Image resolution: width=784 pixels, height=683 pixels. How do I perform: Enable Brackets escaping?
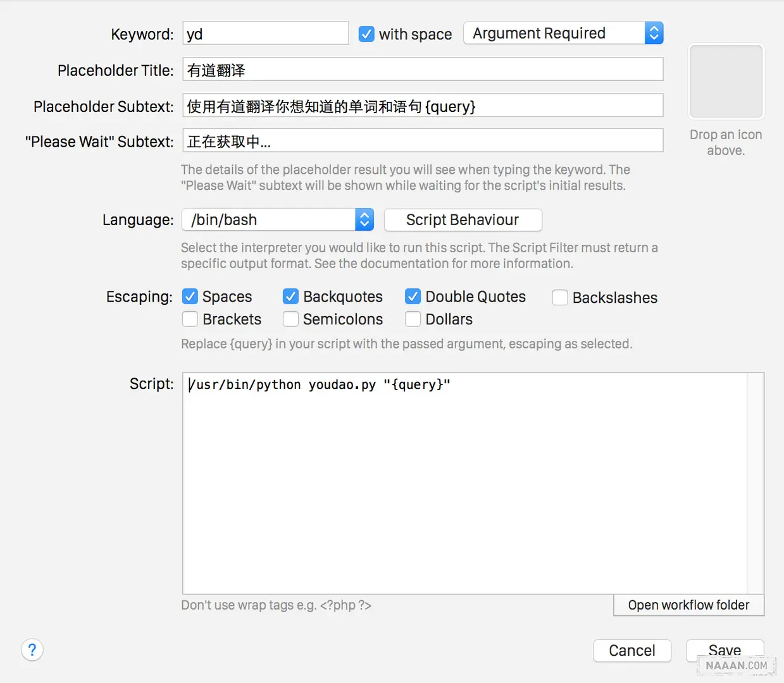pyautogui.click(x=190, y=319)
